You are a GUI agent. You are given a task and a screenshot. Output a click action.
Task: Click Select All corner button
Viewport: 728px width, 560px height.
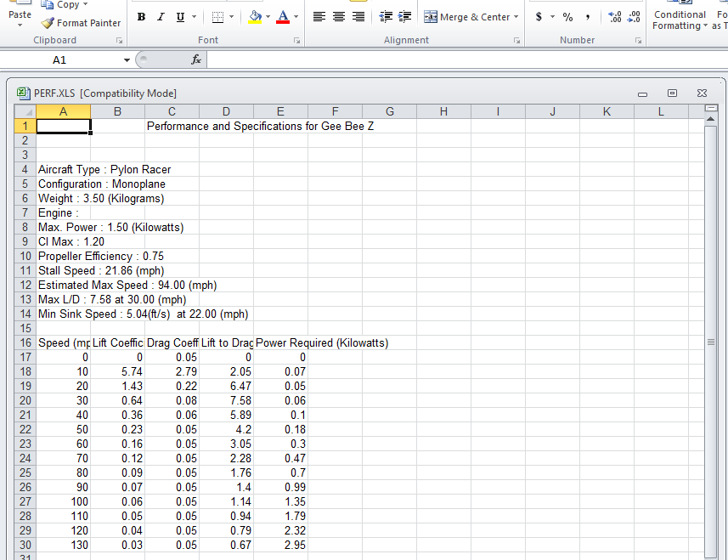[x=25, y=111]
